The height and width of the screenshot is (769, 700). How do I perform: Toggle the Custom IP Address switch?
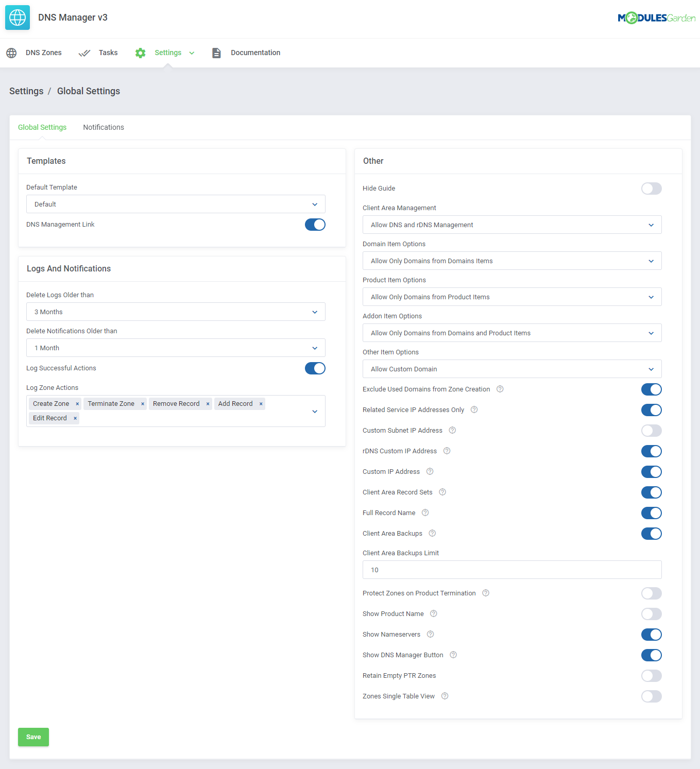point(652,472)
